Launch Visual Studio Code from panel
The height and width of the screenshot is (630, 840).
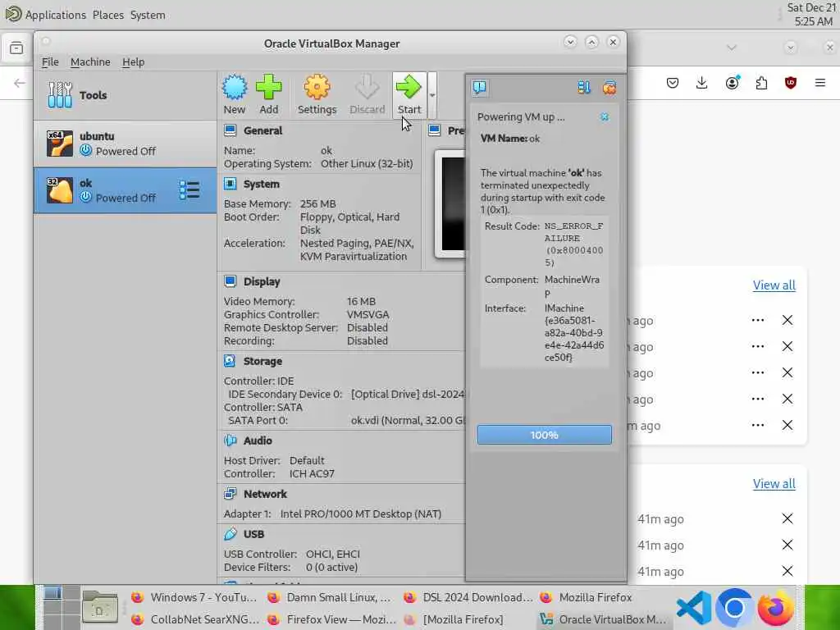(x=694, y=608)
